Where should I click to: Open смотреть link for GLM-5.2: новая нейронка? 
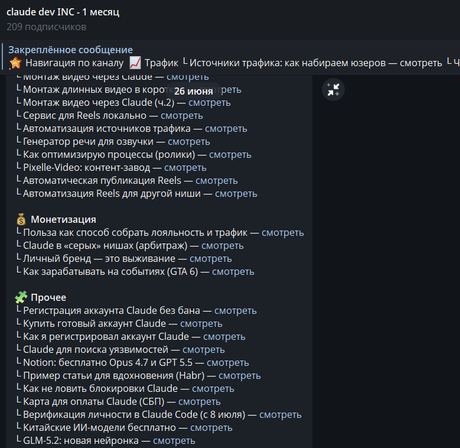(174, 440)
